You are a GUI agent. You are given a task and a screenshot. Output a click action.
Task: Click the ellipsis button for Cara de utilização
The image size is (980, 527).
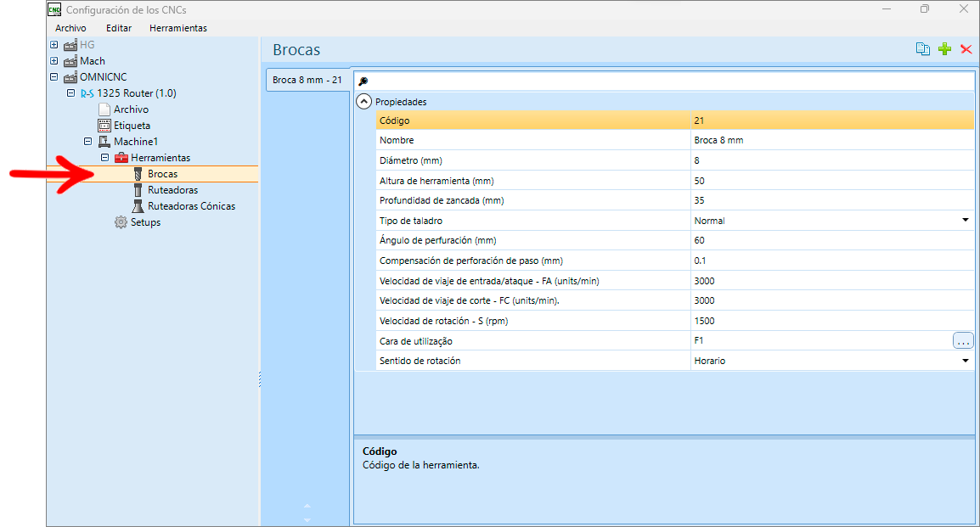962,341
